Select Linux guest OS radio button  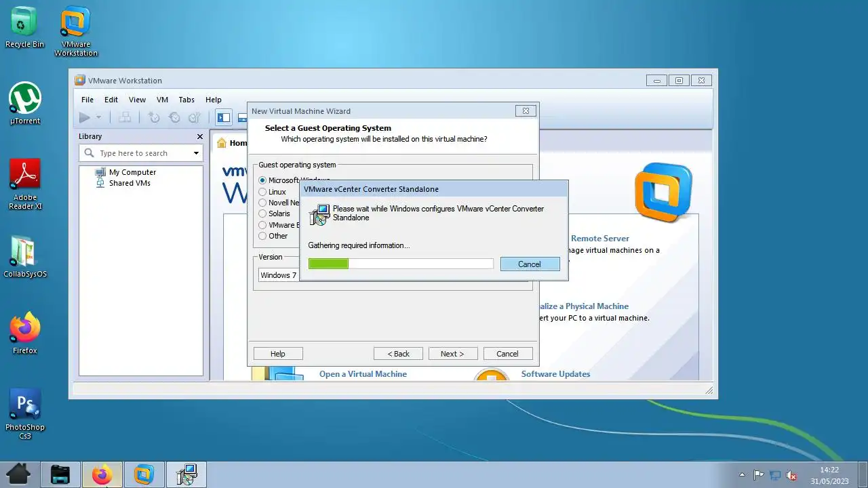(263, 192)
